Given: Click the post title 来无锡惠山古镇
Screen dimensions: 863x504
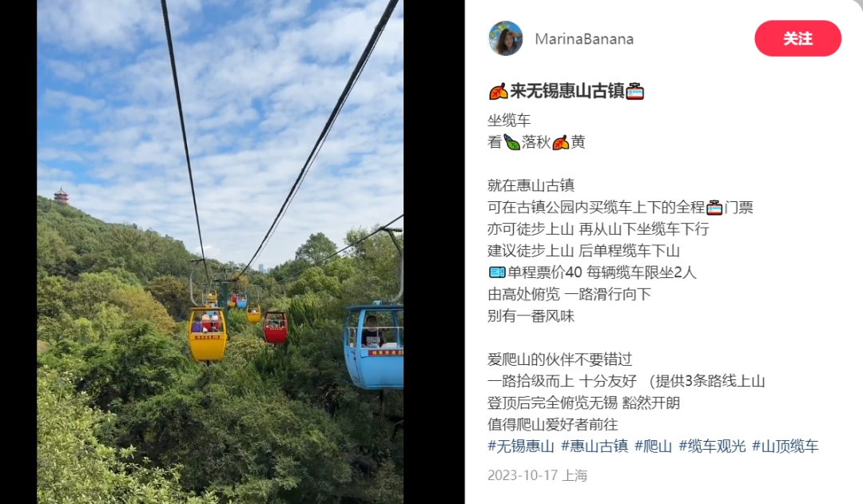Looking at the screenshot, I should 567,91.
